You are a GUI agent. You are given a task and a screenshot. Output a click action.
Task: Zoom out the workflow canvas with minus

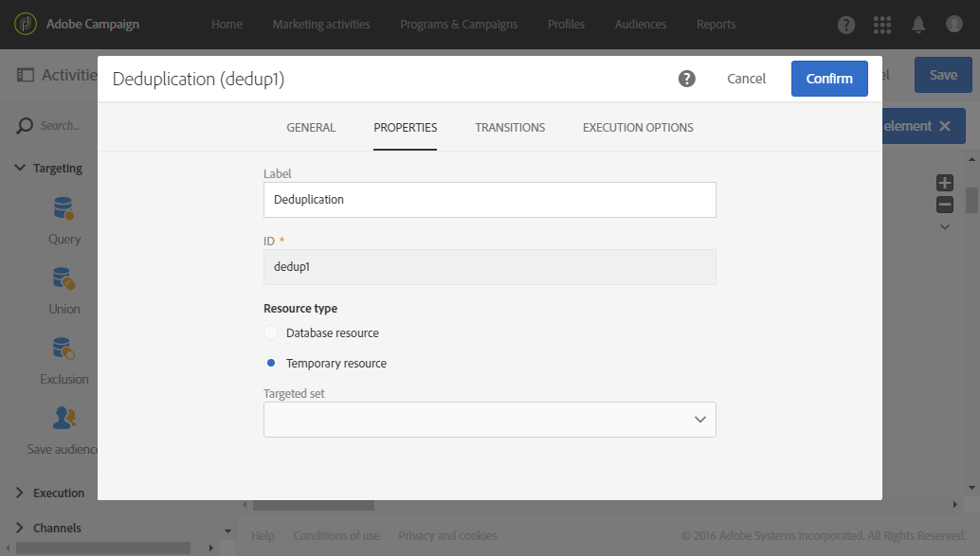click(x=944, y=205)
